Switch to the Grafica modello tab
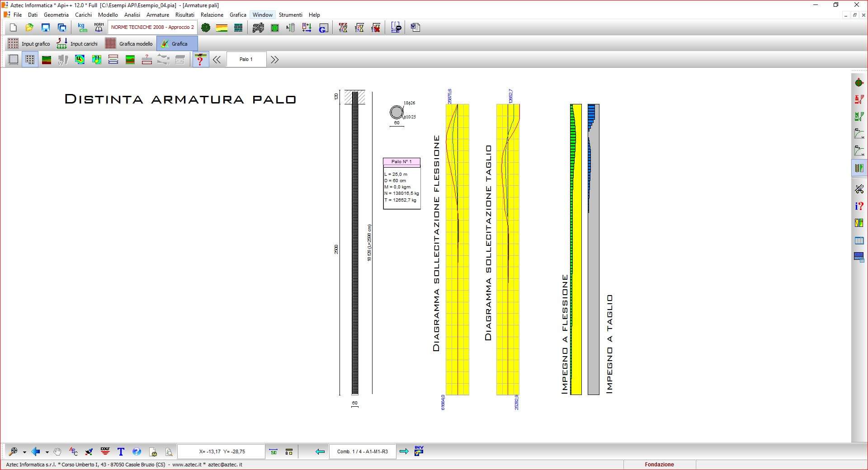 (129, 44)
